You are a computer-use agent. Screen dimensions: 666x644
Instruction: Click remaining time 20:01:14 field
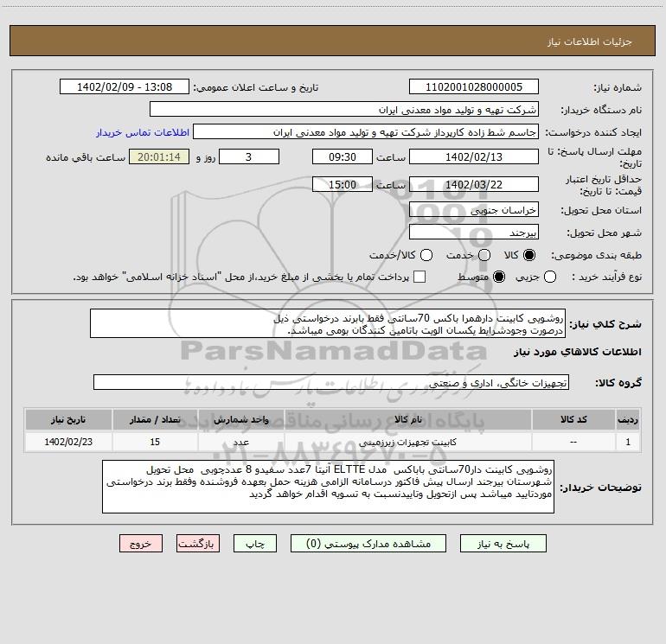coord(159,157)
